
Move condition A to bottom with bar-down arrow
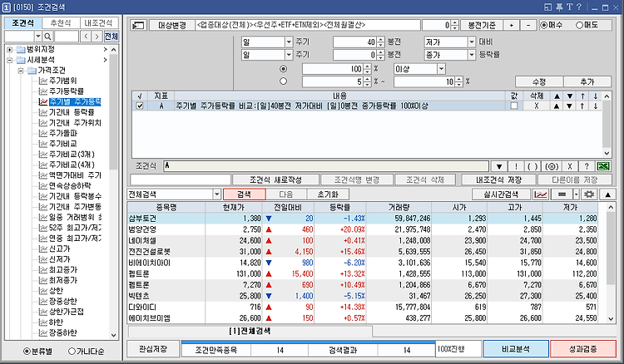596,106
